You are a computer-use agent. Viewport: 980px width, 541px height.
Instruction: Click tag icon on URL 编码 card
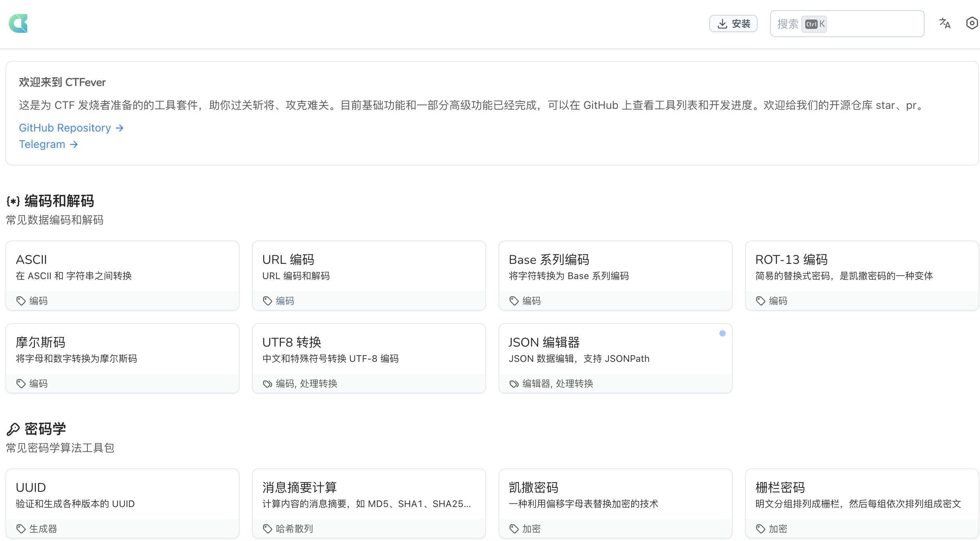[268, 301]
